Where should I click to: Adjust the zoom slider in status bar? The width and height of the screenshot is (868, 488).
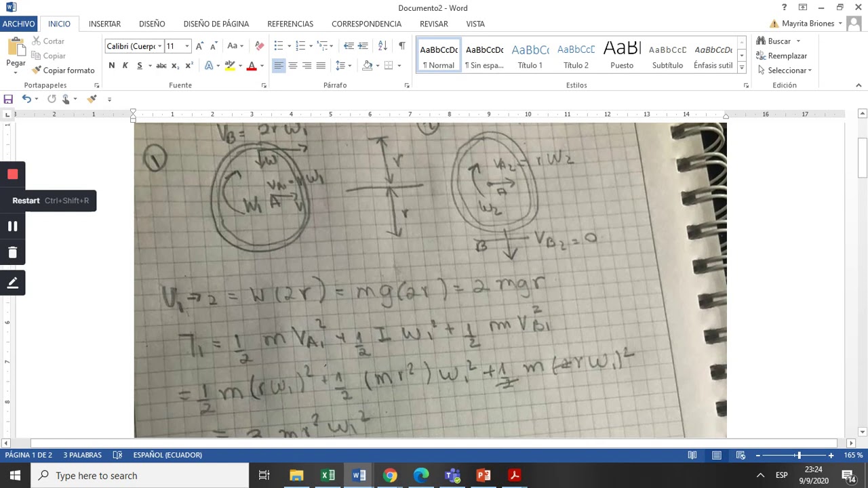[799, 455]
